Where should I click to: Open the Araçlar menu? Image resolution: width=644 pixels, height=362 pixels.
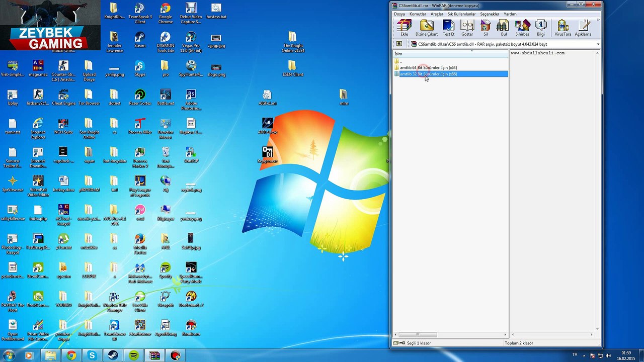coord(437,14)
